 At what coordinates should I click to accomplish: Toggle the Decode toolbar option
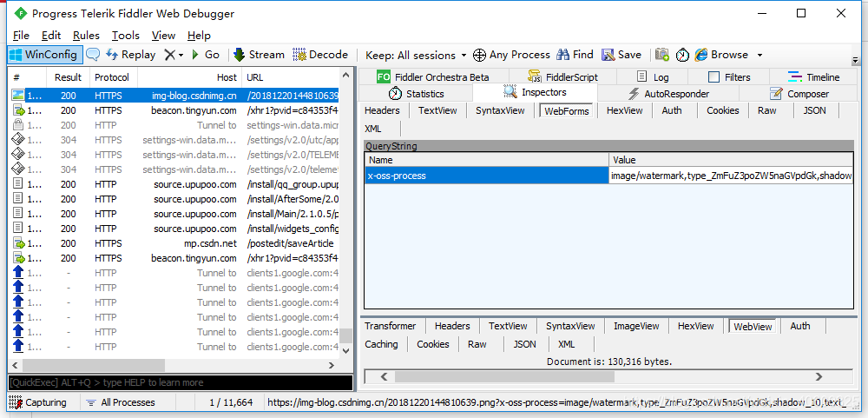click(x=320, y=55)
